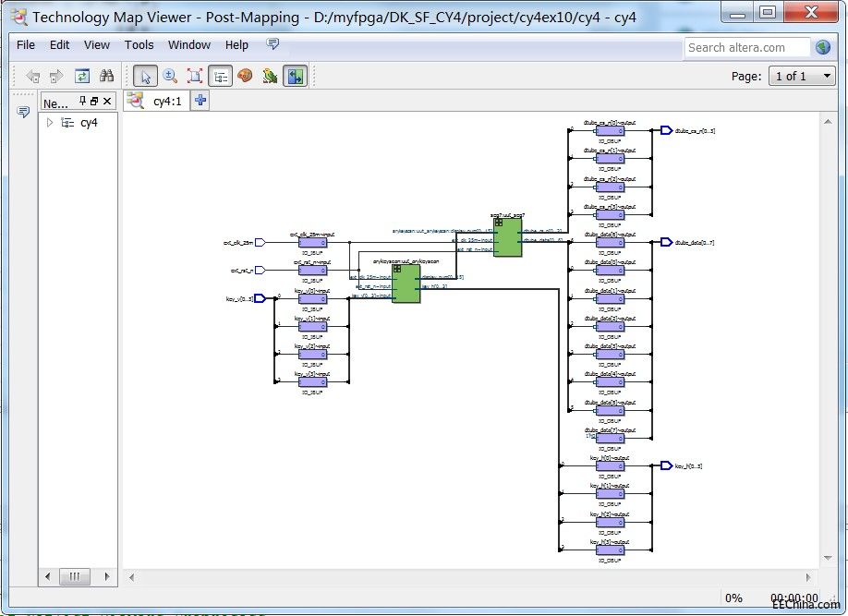Viewport: 848px width, 616px height.
Task: Click the dtube_data[7]~output buffer block
Action: pos(610,438)
